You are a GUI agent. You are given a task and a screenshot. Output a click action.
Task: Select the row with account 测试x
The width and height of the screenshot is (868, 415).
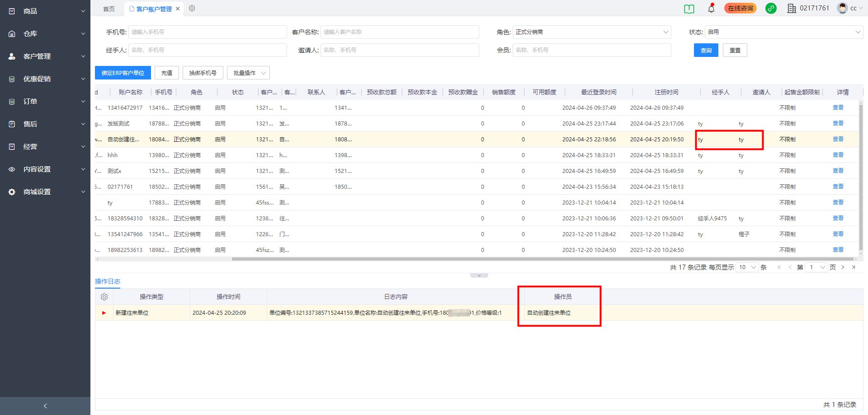476,171
